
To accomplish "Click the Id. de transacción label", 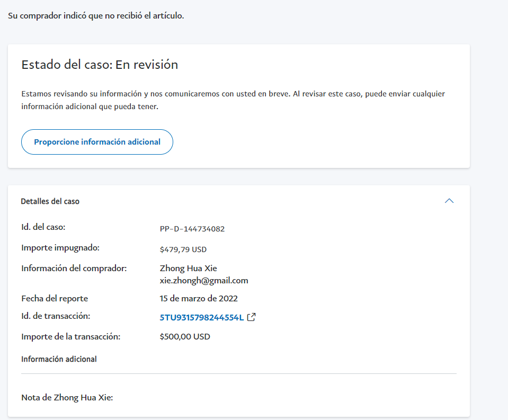I will tap(56, 316).
